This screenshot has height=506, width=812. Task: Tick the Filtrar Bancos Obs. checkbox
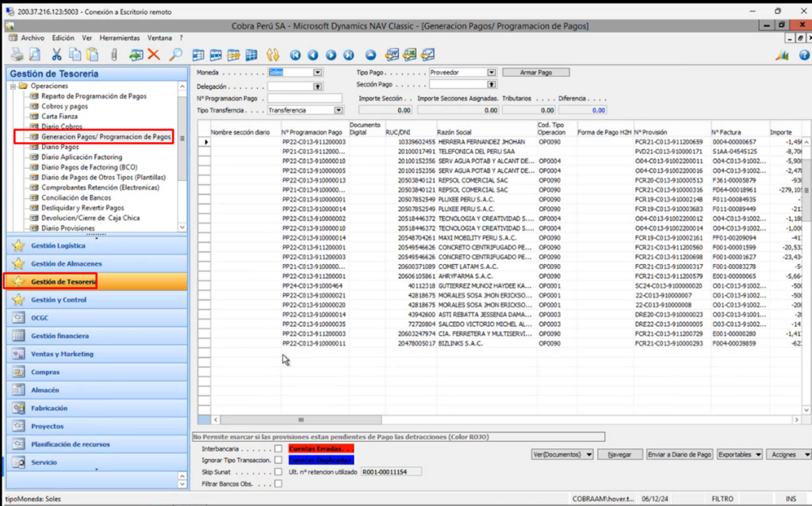tap(278, 484)
